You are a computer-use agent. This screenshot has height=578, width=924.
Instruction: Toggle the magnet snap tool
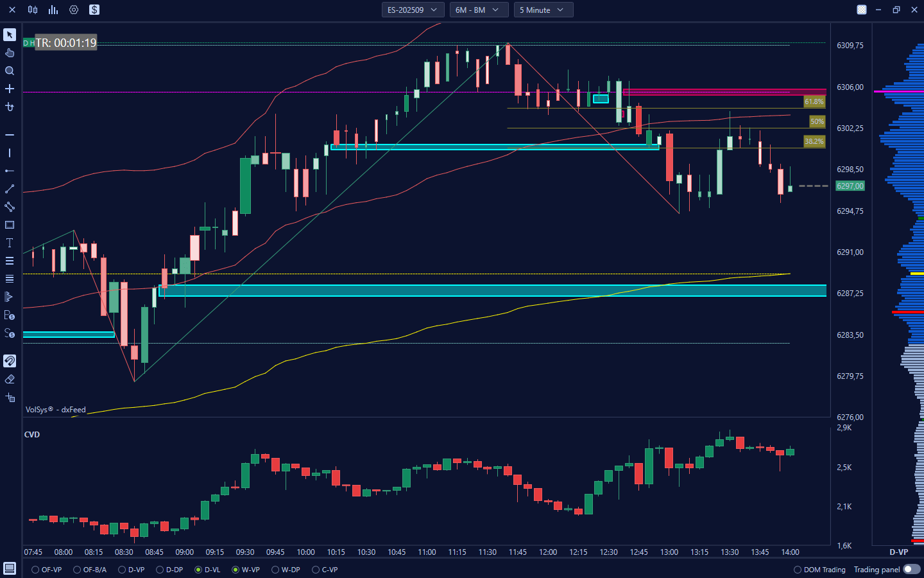[x=10, y=361]
